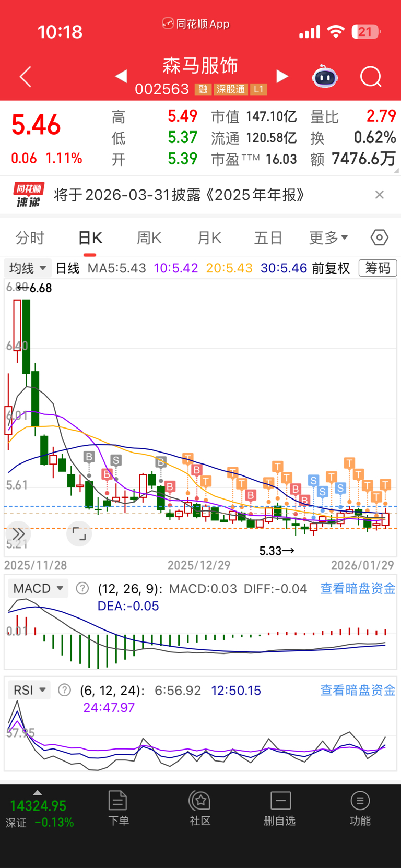The height and width of the screenshot is (868, 401).
Task: Open the robot AI assistant
Action: pyautogui.click(x=325, y=77)
